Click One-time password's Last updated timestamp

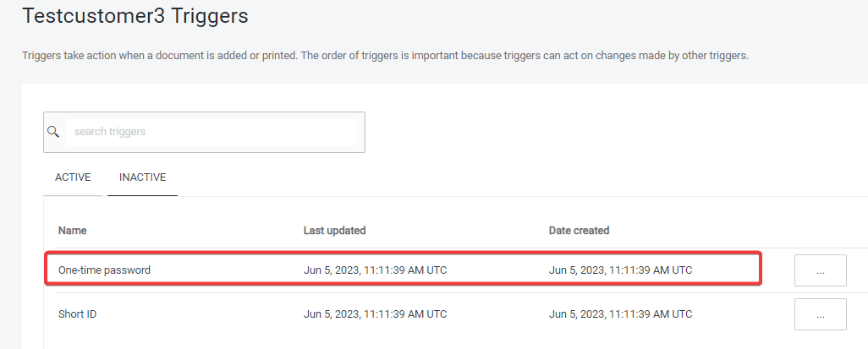pos(375,270)
